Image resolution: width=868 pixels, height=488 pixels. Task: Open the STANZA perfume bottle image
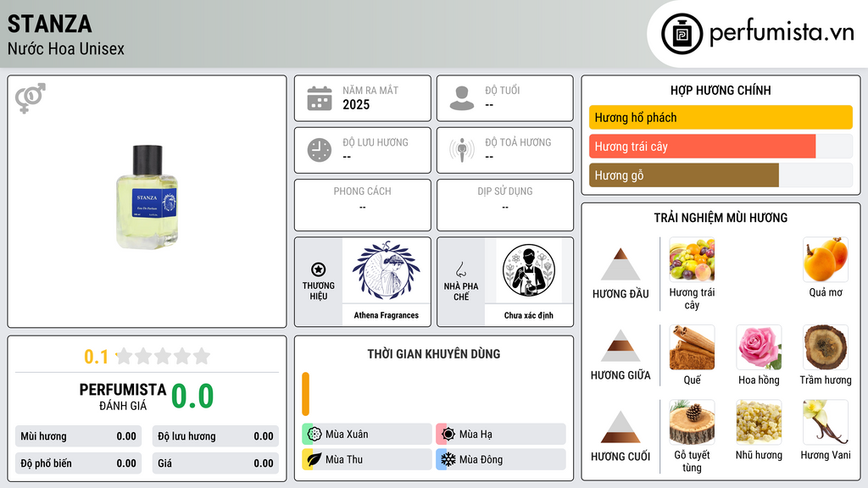click(x=147, y=197)
